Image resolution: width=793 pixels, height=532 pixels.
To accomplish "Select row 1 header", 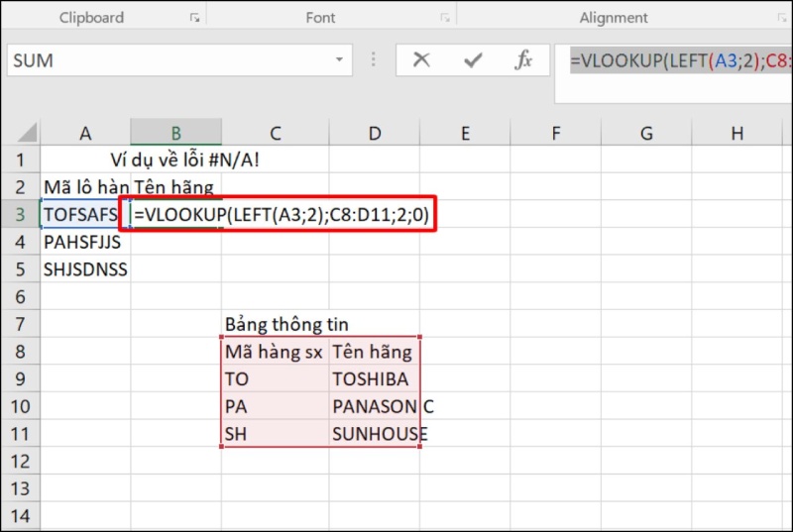I will click(20, 160).
